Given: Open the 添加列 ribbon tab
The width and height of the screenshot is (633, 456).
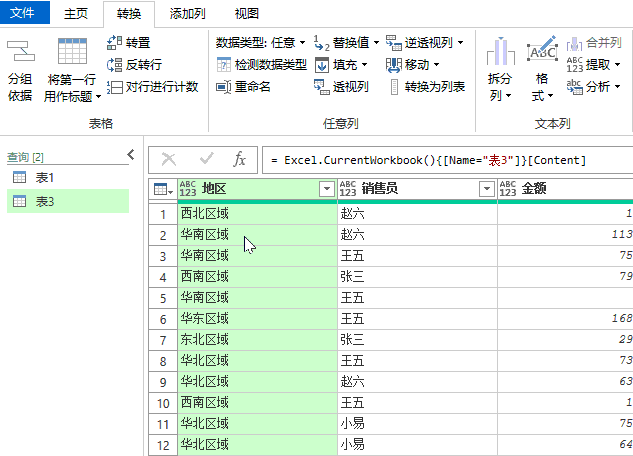Looking at the screenshot, I should tap(187, 14).
